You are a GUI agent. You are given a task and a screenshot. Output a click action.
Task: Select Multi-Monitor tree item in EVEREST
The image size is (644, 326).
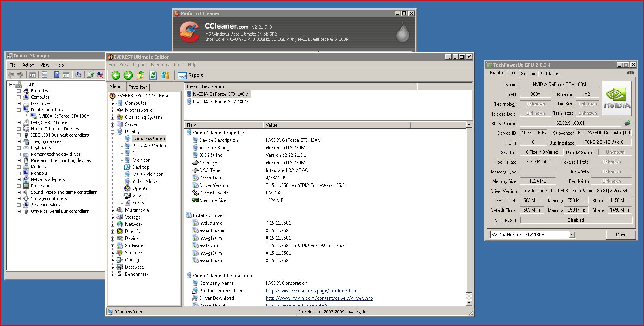tap(148, 174)
